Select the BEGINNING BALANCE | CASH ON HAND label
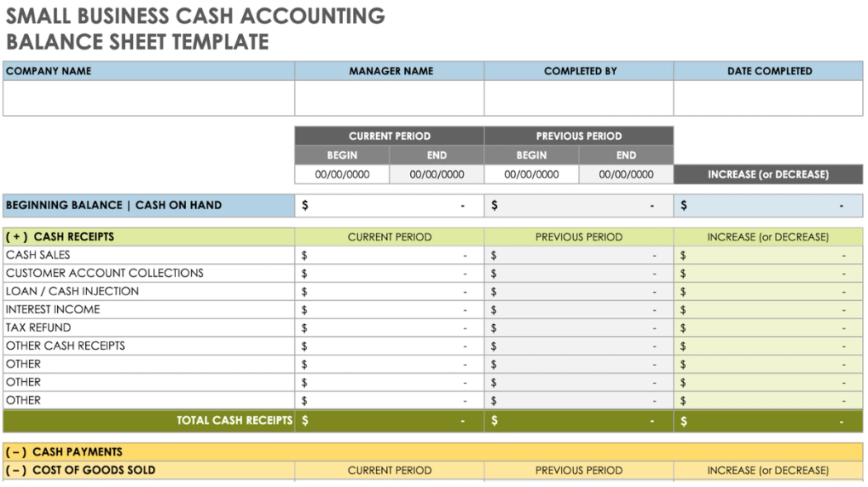 pyautogui.click(x=149, y=205)
